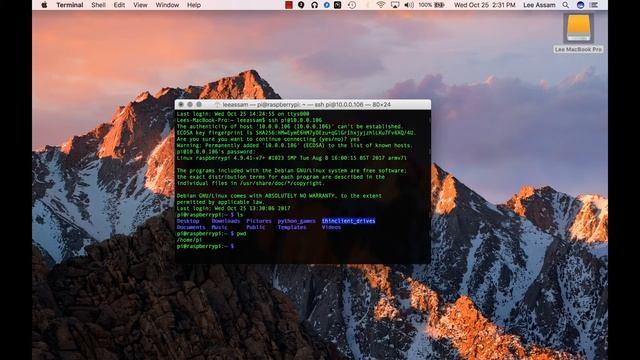The image size is (640, 360).
Task: Click the Terminal window title text
Action: click(x=307, y=104)
